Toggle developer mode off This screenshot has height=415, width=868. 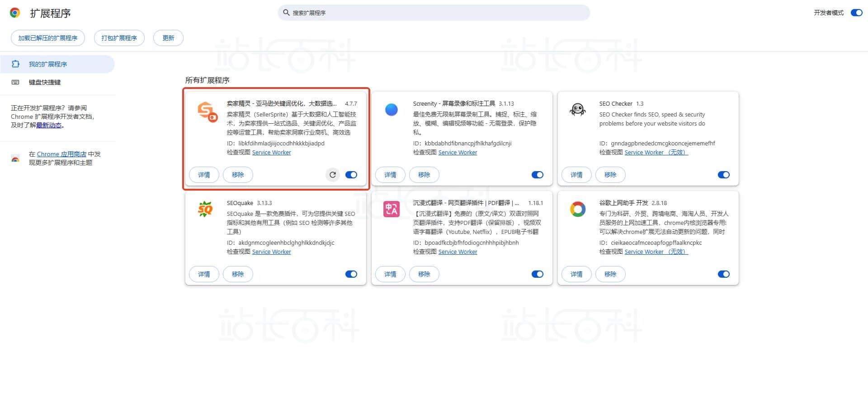856,13
